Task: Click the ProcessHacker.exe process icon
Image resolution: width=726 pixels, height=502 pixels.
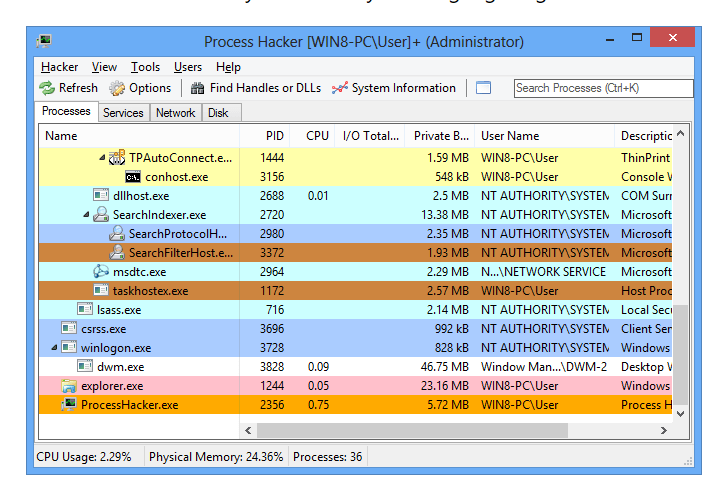Action: pyautogui.click(x=69, y=404)
